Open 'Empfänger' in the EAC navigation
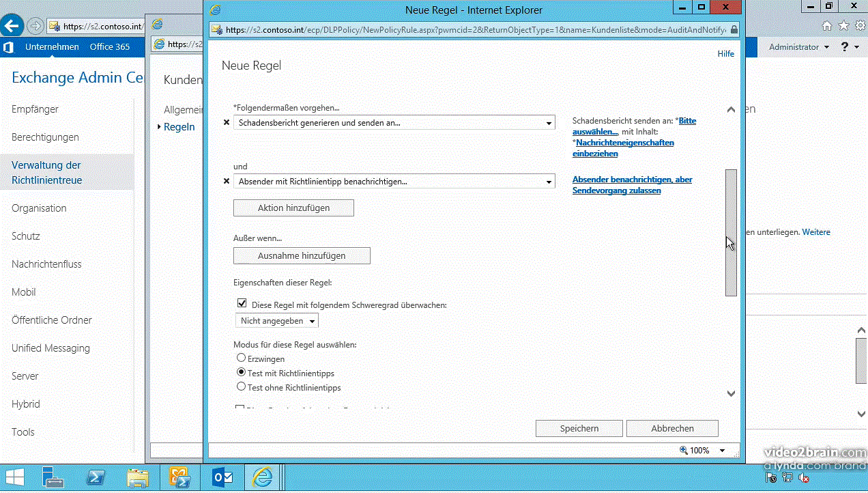The image size is (868, 493). pos(35,109)
